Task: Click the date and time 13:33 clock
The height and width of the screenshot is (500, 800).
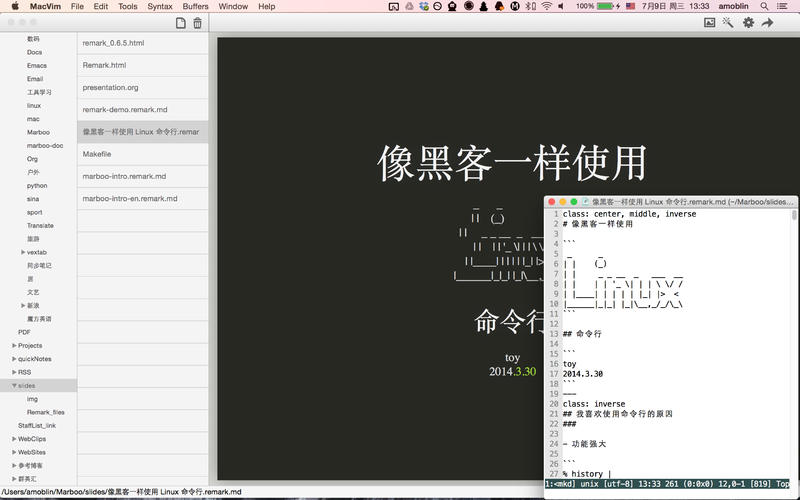Action: point(676,6)
